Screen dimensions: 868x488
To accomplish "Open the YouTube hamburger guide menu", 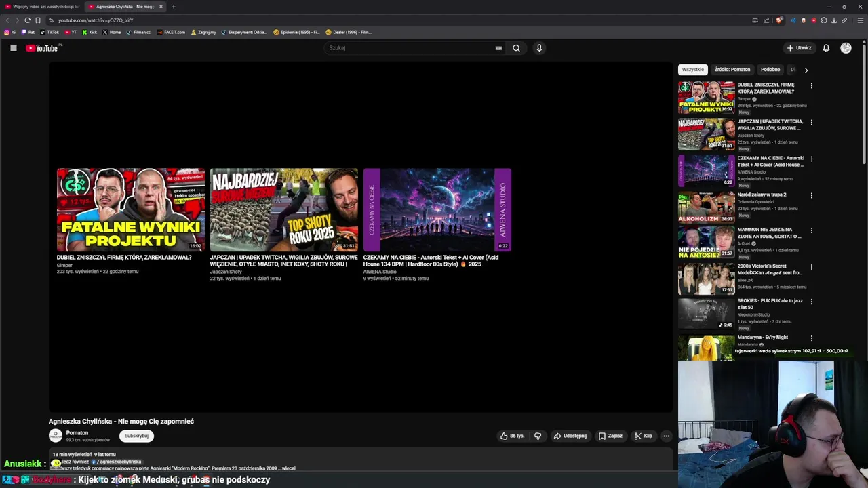I will click(13, 48).
